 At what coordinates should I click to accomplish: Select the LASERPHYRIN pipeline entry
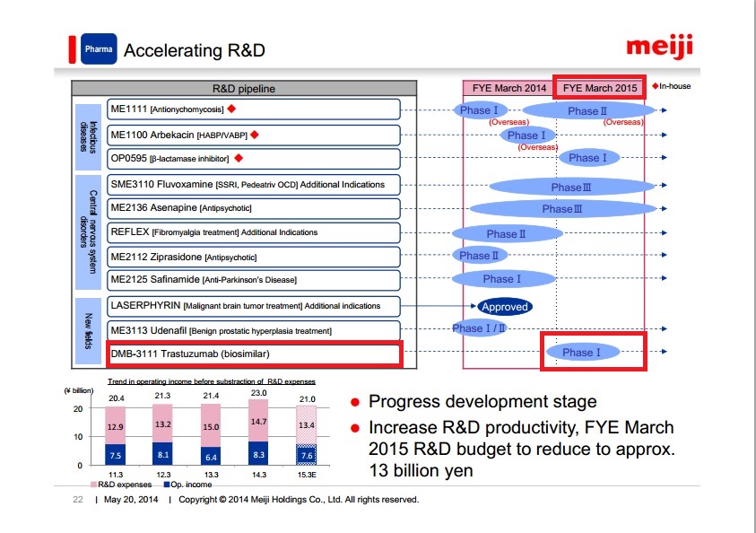pos(253,306)
